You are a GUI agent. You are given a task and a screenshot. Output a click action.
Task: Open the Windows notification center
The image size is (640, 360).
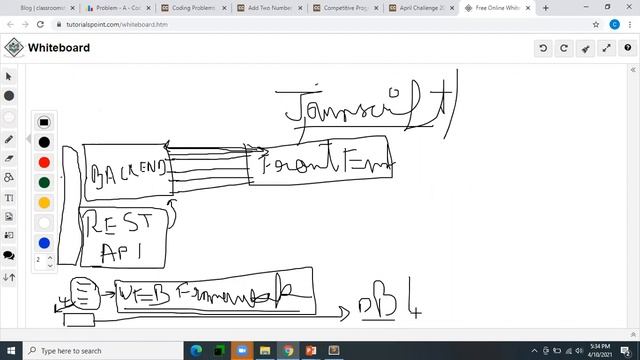pos(625,351)
